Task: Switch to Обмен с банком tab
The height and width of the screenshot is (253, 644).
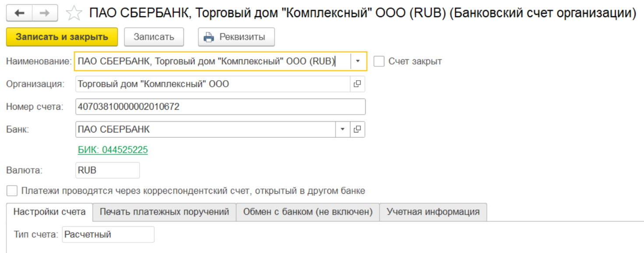Action: click(x=308, y=212)
